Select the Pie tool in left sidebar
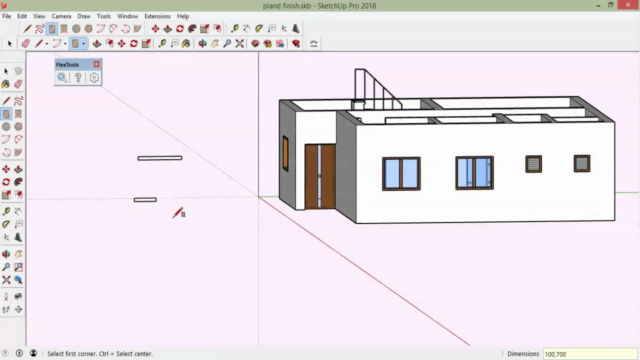This screenshot has height=360, width=640. click(x=18, y=152)
